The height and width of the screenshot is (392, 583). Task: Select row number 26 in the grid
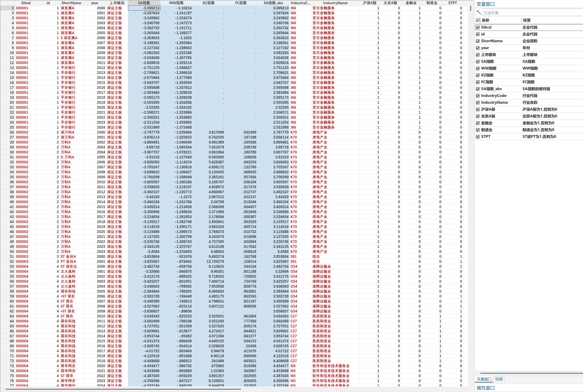(x=11, y=132)
